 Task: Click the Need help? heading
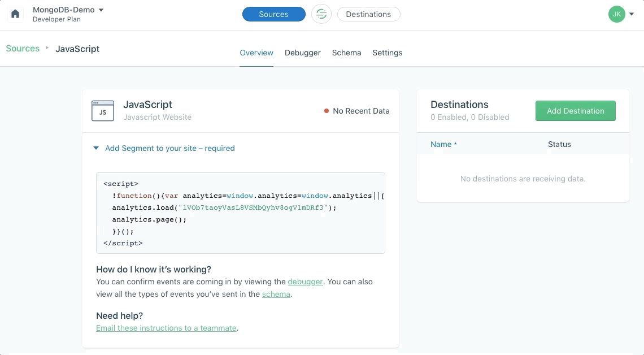click(x=120, y=315)
